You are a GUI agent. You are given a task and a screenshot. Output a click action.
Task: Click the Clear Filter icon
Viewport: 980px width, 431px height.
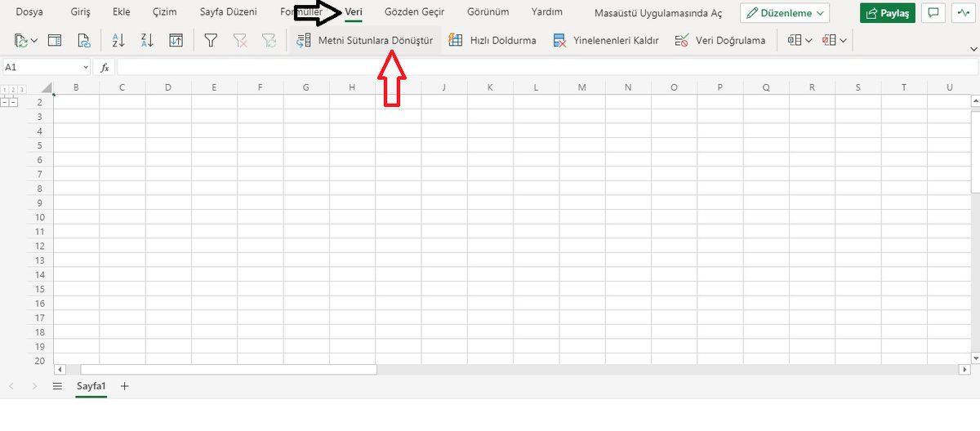[x=240, y=40]
